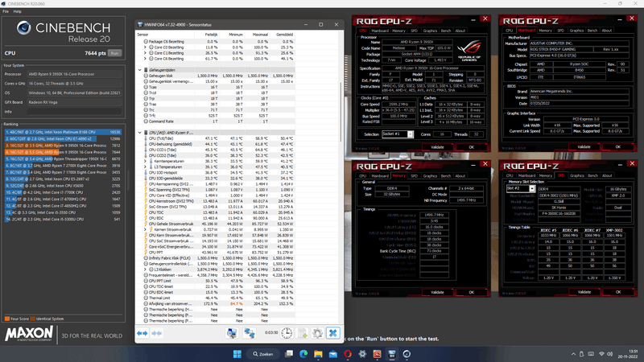This screenshot has width=644, height=362.
Task: Open Settings gear on taskbar
Action: [x=362, y=354]
